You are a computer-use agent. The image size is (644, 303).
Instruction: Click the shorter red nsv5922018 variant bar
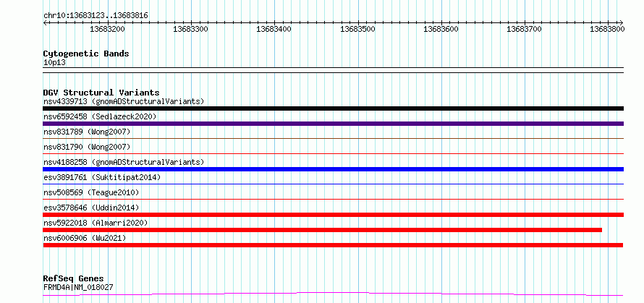[x=323, y=230]
